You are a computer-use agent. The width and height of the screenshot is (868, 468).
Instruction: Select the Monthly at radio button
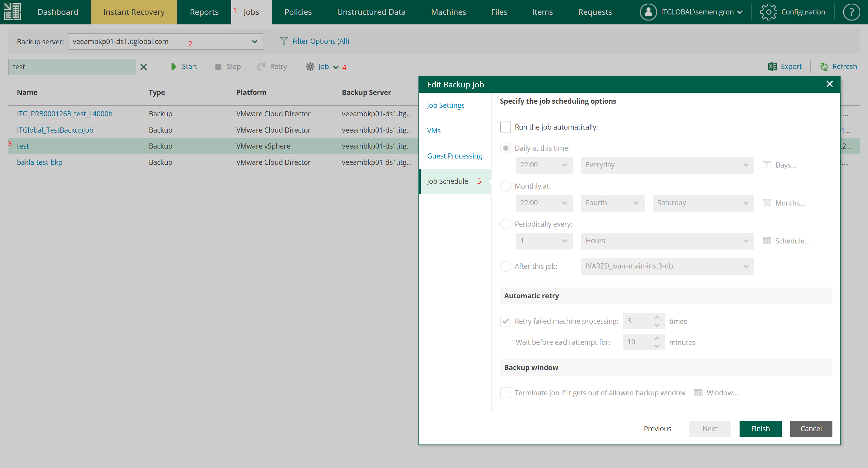pyautogui.click(x=505, y=186)
